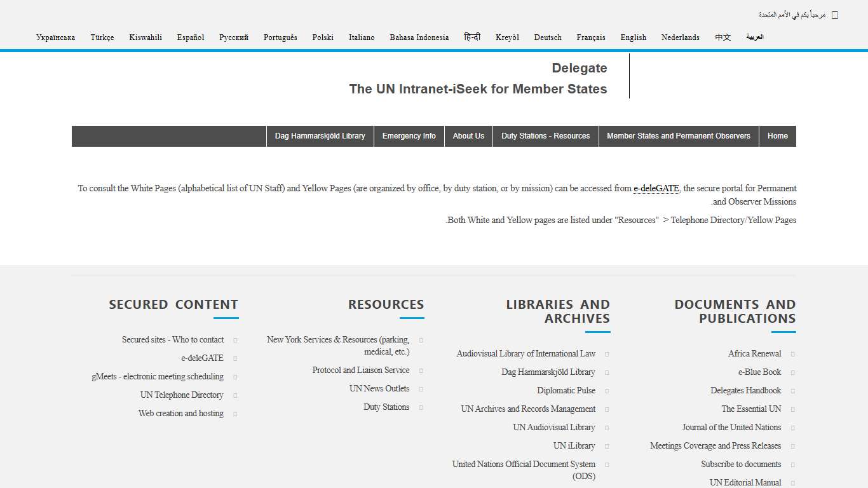Open the Home navigation item
868x488 pixels.
[777, 135]
